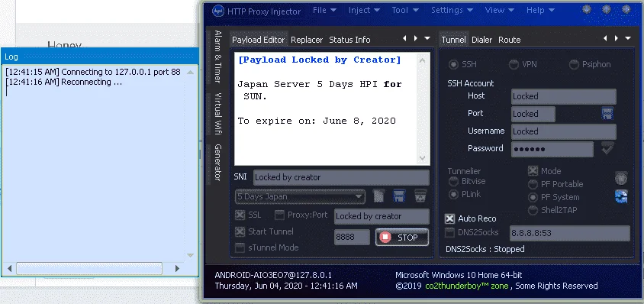
Task: Switch to the Route tab
Action: [509, 40]
